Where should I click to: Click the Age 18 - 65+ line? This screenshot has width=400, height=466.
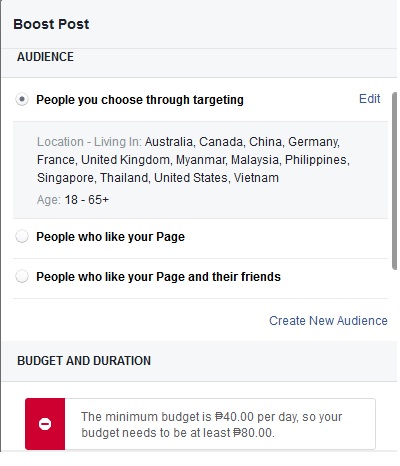[x=73, y=200]
